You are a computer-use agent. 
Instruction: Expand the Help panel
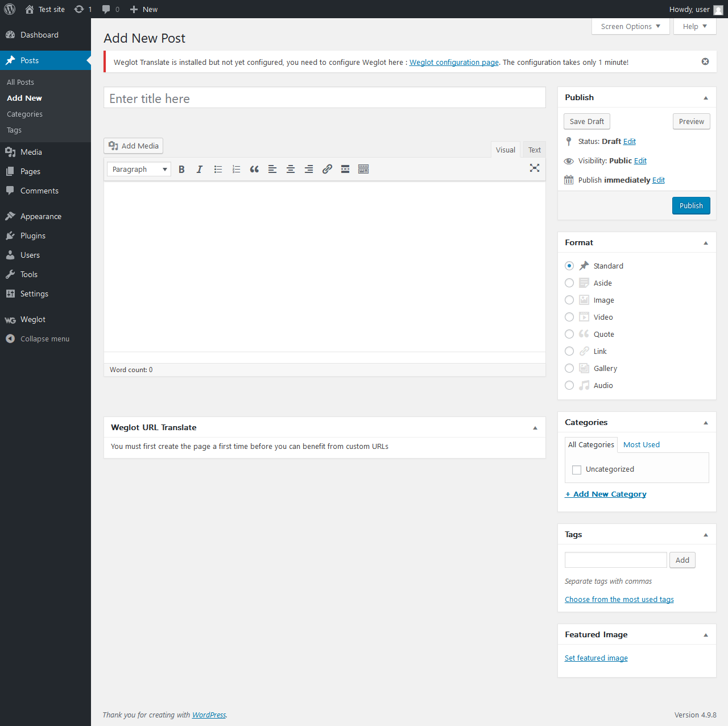tap(695, 26)
